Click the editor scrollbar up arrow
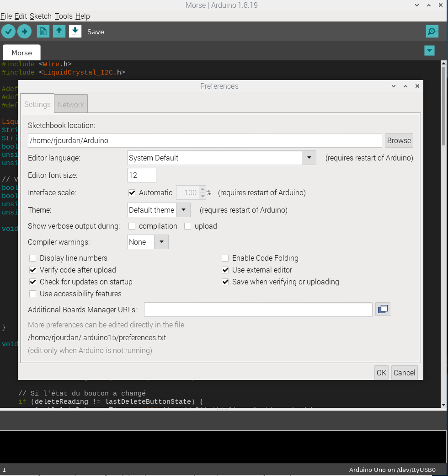Viewport: 448px width, 476px height. click(443, 64)
